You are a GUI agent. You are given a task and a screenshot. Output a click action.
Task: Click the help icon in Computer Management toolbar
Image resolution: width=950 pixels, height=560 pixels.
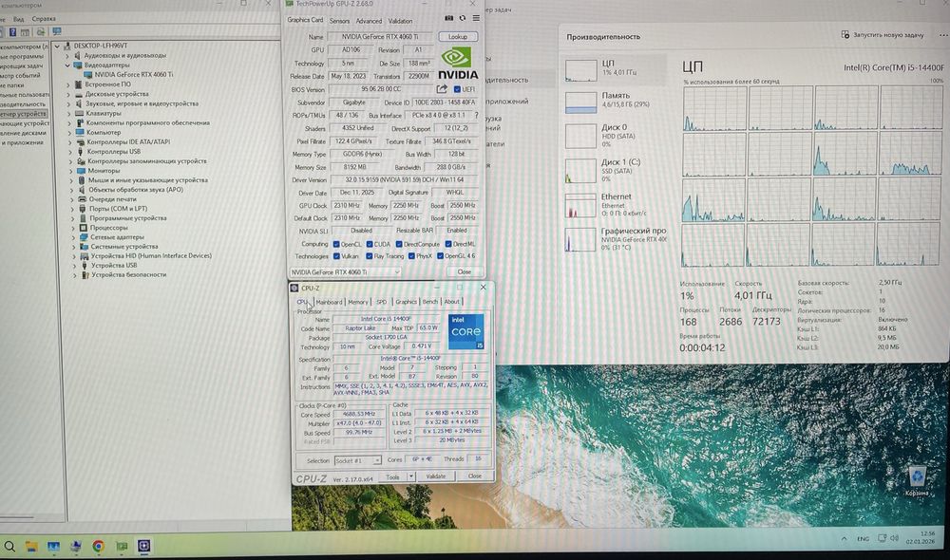[x=12, y=32]
